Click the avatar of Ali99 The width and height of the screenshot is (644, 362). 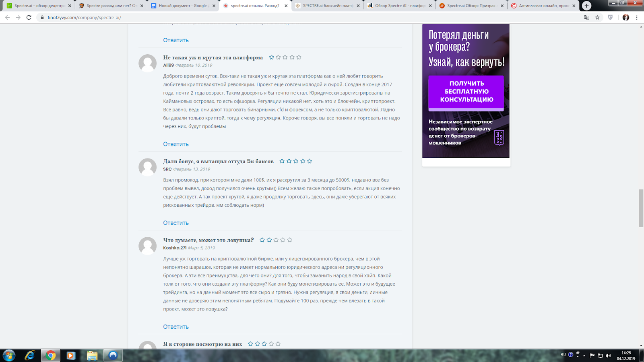147,63
